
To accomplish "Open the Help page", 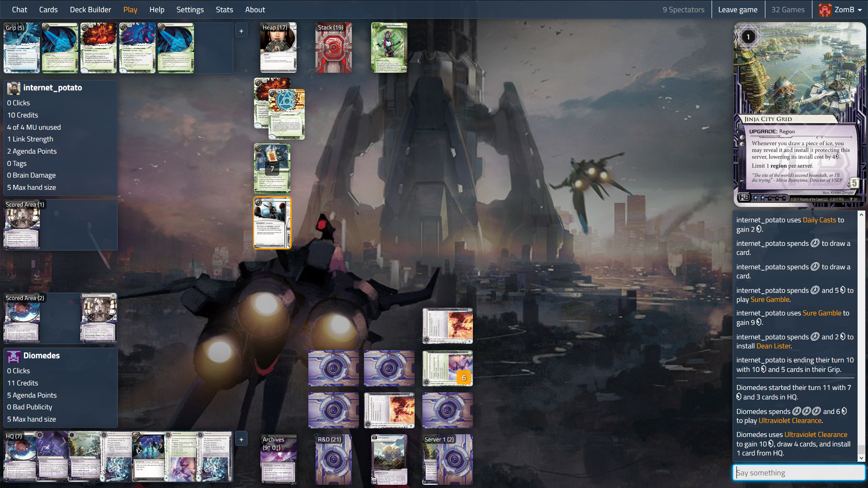I will tap(157, 9).
